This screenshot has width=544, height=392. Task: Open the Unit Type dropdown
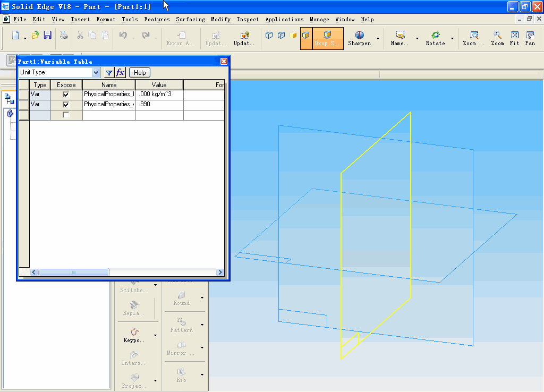click(x=96, y=72)
